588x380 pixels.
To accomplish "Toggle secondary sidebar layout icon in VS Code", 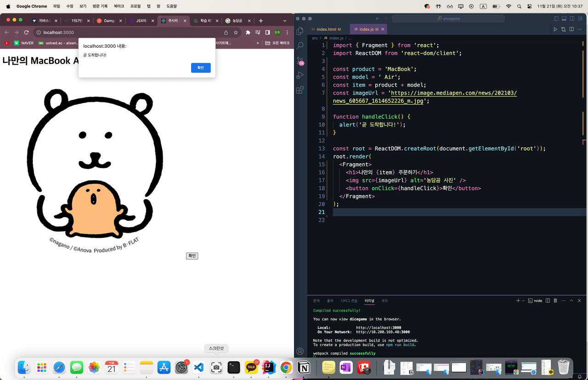I will tap(572, 19).
